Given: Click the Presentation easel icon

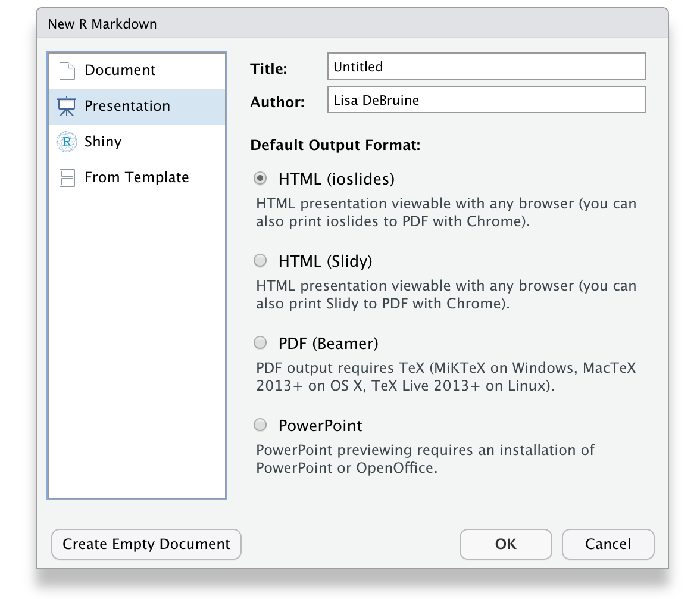Looking at the screenshot, I should tap(67, 107).
